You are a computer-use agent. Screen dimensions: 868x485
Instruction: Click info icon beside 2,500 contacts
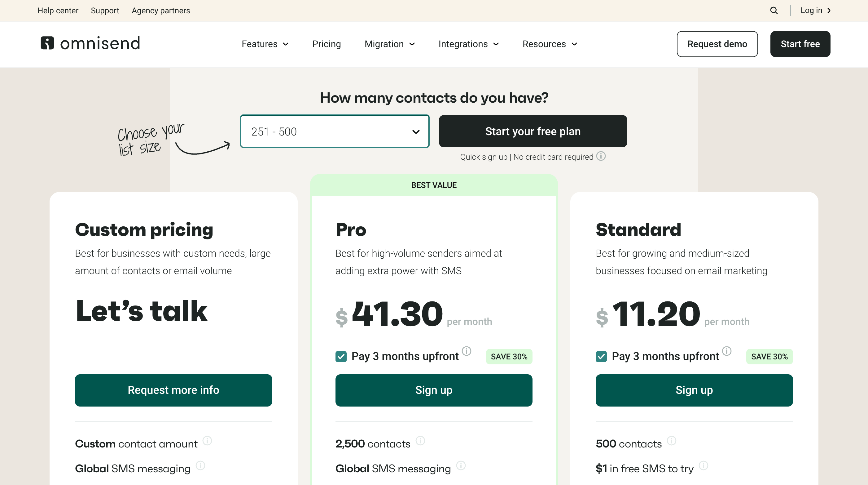point(420,440)
